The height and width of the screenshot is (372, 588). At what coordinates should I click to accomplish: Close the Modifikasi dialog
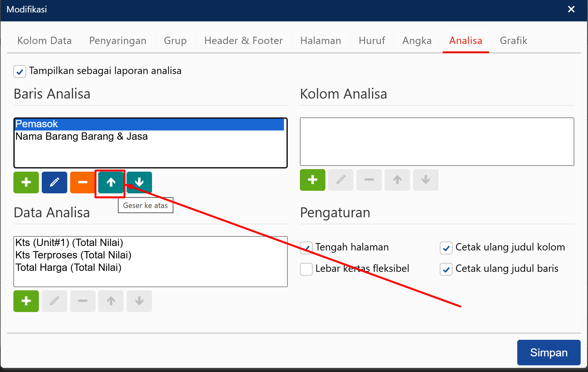click(x=571, y=9)
